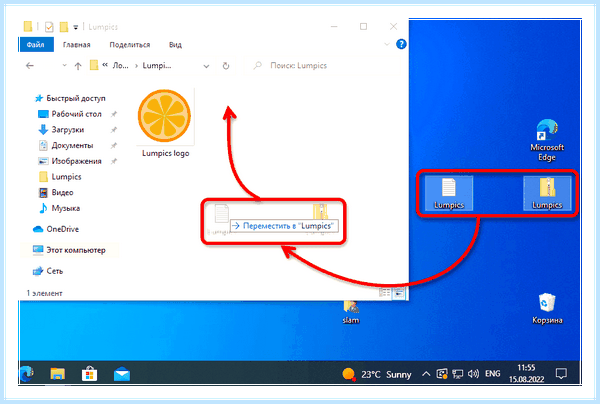Switch to details view icon in status bar
This screenshot has width=600, height=404.
tap(385, 293)
